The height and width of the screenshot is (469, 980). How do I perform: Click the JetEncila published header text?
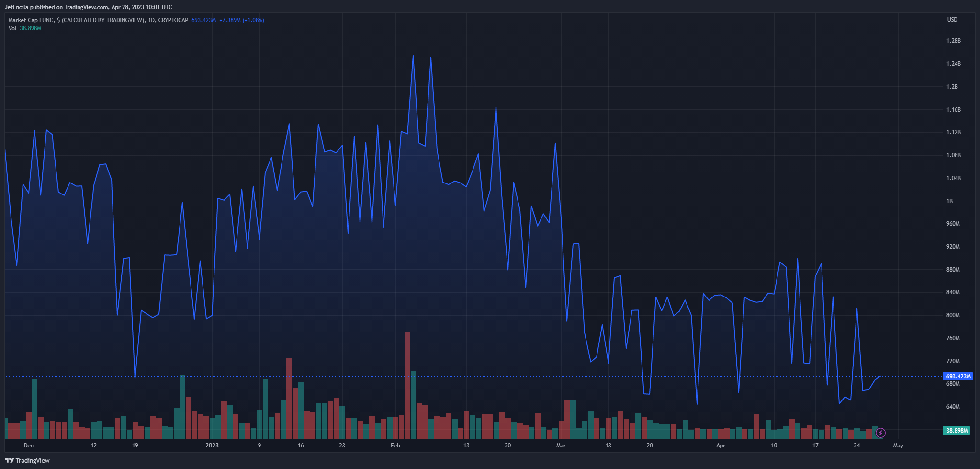point(89,7)
